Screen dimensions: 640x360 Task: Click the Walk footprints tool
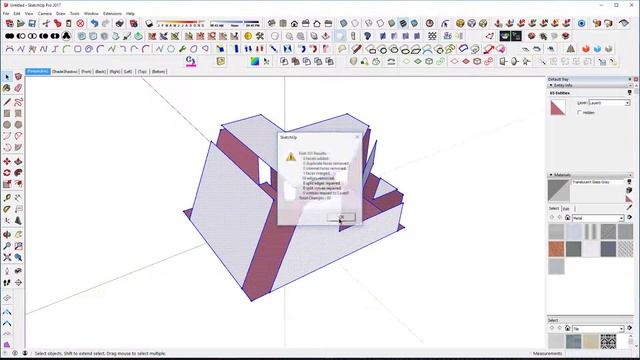pyautogui.click(x=7, y=282)
